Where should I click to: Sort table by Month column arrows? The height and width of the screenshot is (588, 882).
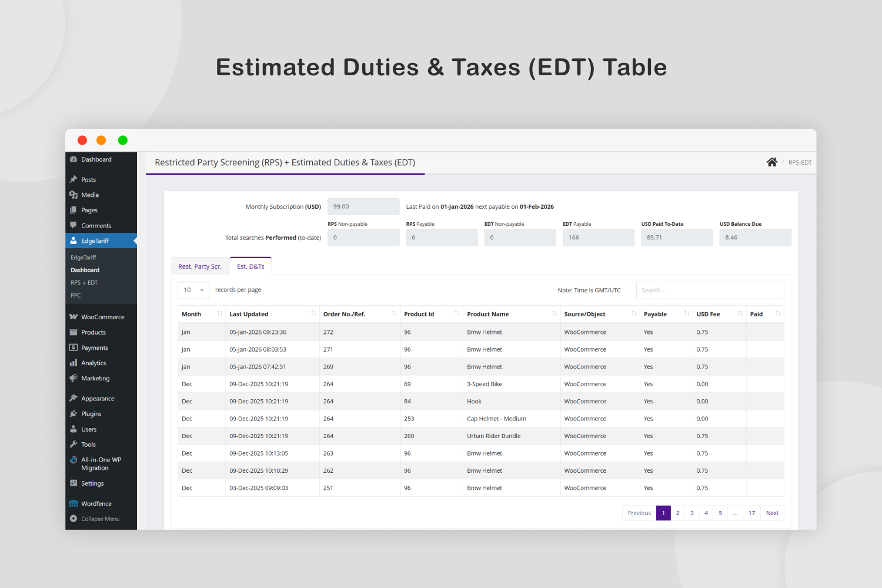point(220,313)
